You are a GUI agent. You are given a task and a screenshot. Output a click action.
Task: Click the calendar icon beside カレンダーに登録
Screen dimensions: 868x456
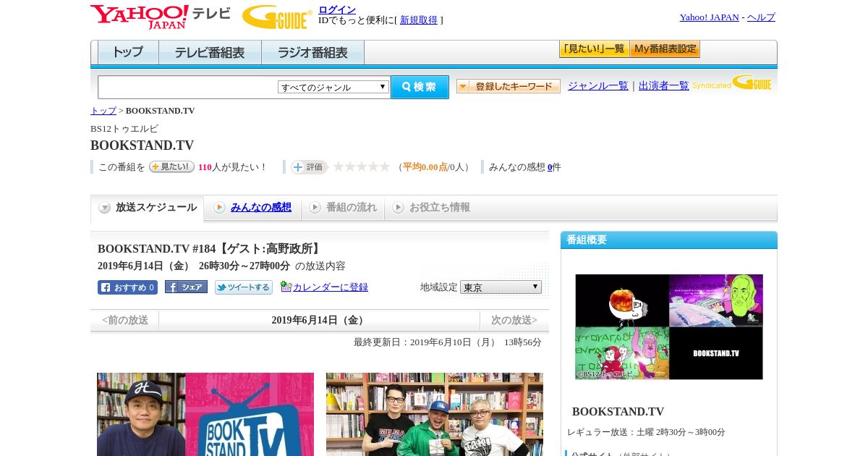pos(286,287)
